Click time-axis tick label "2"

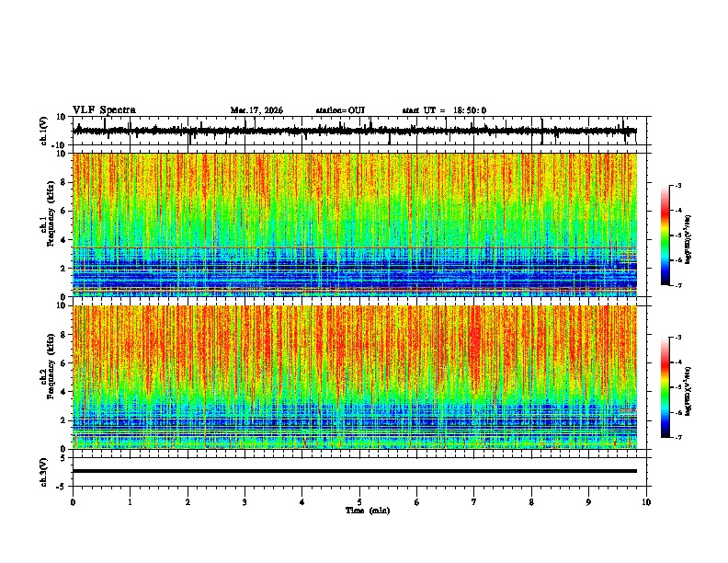coord(188,502)
